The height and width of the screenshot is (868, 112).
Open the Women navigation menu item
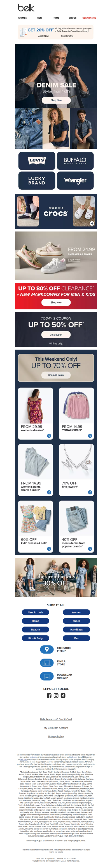[23, 18]
